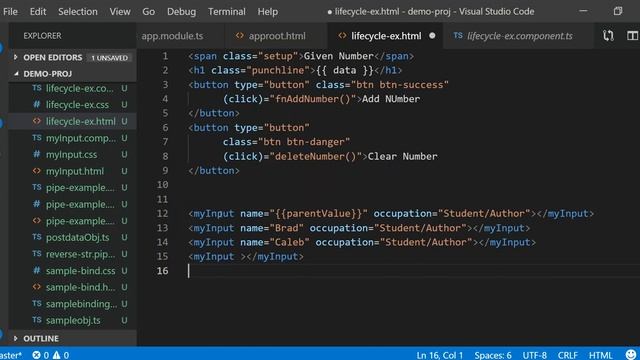Select the lifecycle-ex.html editor tab
Viewport: 640px width, 360px height.
pos(386,36)
